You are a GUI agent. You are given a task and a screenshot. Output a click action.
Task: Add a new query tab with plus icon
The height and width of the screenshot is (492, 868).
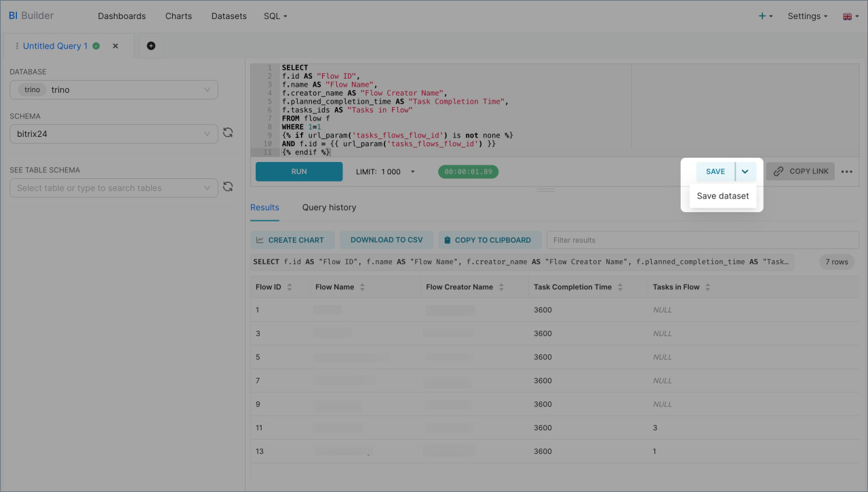pos(151,46)
